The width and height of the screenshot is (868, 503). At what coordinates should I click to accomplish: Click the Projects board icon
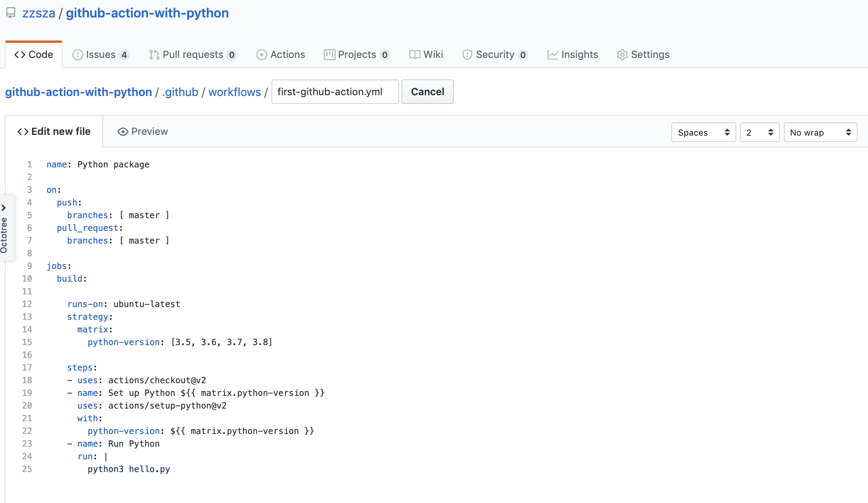[x=329, y=55]
